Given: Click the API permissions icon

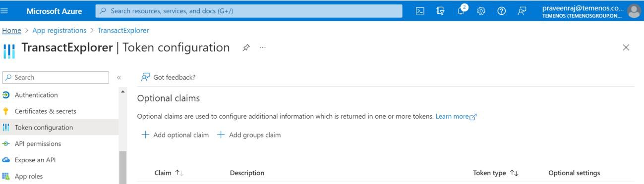Looking at the screenshot, I should (x=6, y=144).
